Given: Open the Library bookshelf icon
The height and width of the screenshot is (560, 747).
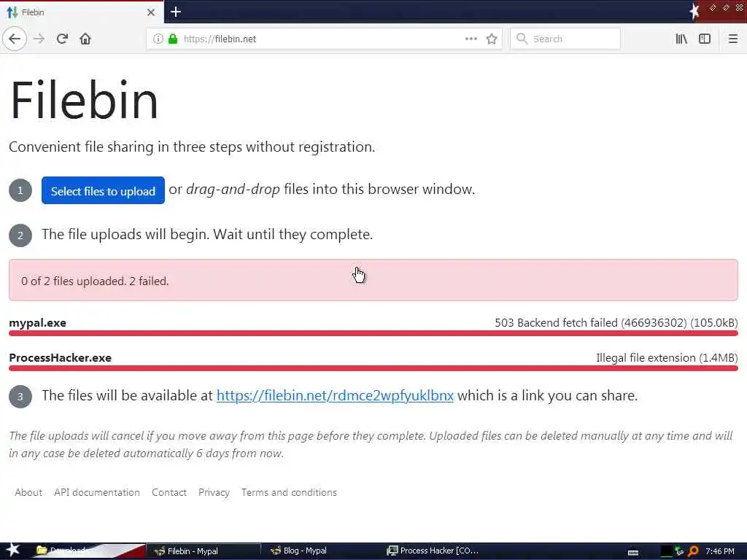Looking at the screenshot, I should coord(681,39).
